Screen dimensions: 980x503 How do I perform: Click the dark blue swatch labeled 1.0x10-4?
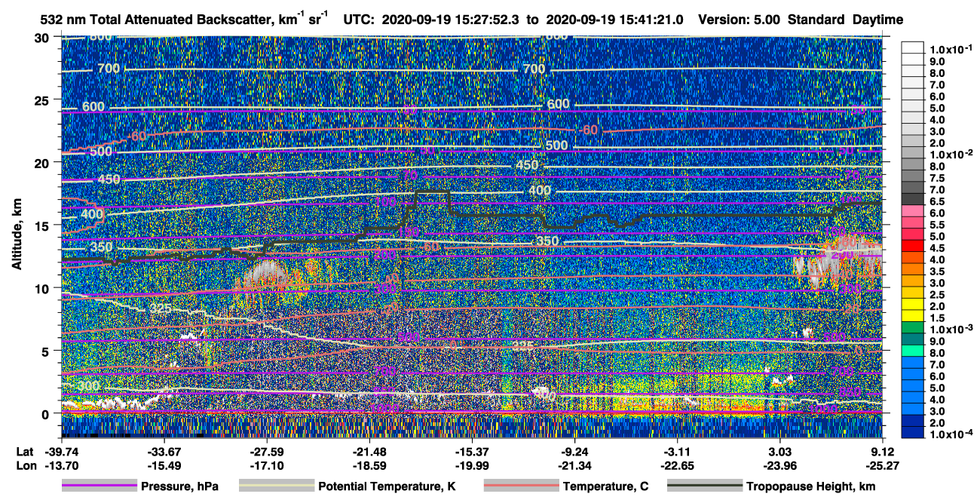[x=913, y=433]
